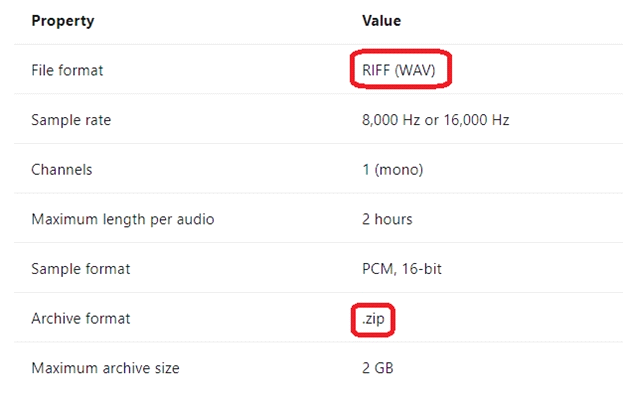Viewport: 624px width, 403px height.
Task: Select the Channels property label
Action: [62, 170]
